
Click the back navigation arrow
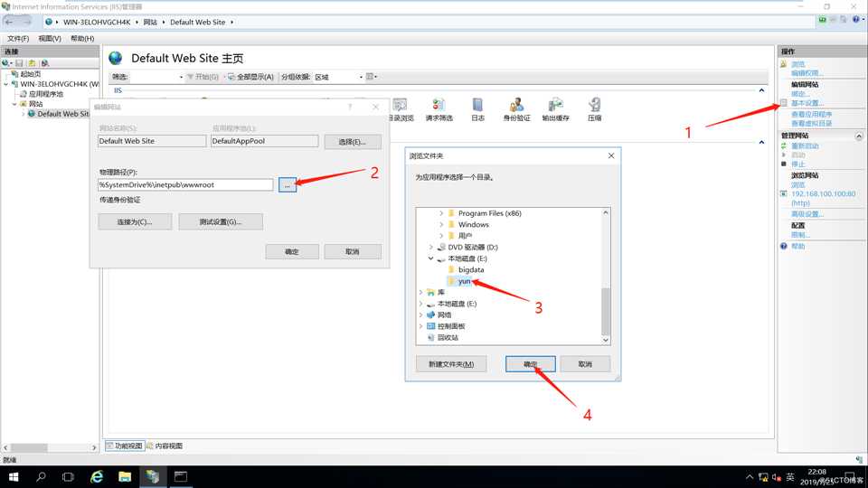coord(9,22)
